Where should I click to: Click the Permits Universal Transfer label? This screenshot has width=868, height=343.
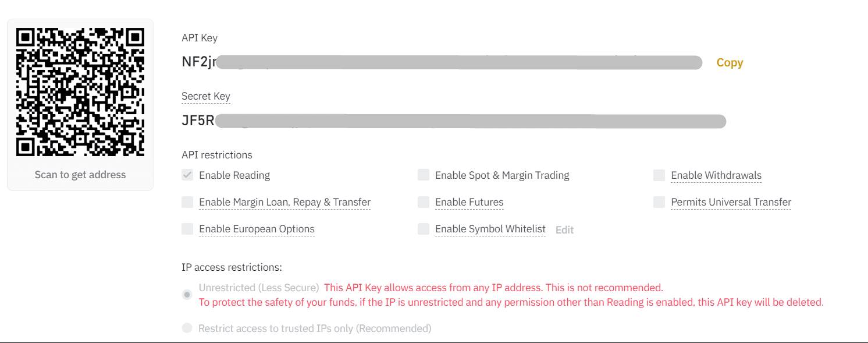click(x=731, y=202)
